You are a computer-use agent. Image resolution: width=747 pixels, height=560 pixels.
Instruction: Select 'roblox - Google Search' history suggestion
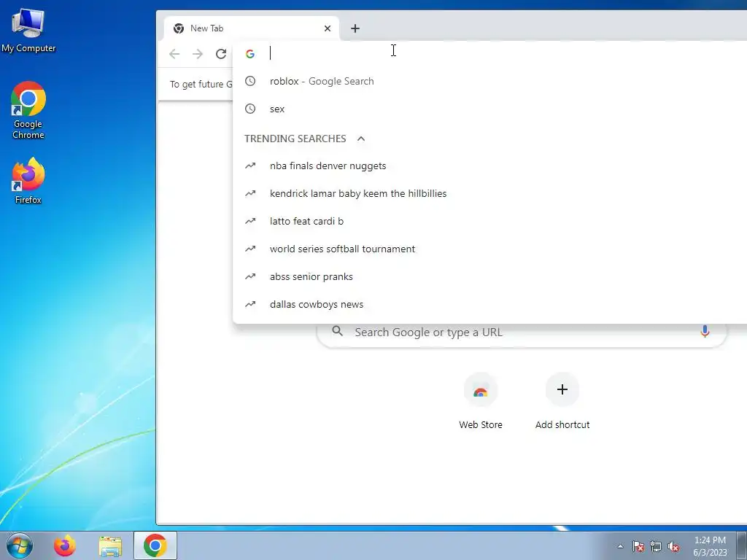[x=489, y=82]
